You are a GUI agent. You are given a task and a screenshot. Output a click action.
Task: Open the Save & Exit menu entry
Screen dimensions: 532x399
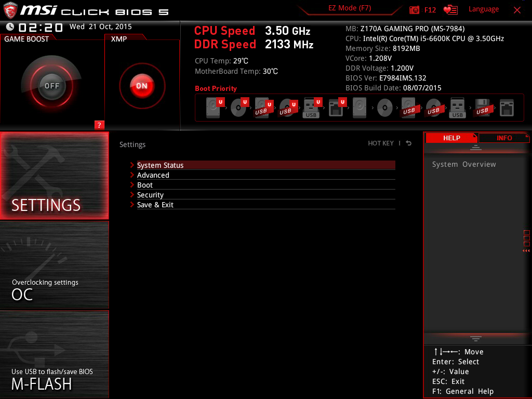click(266, 204)
